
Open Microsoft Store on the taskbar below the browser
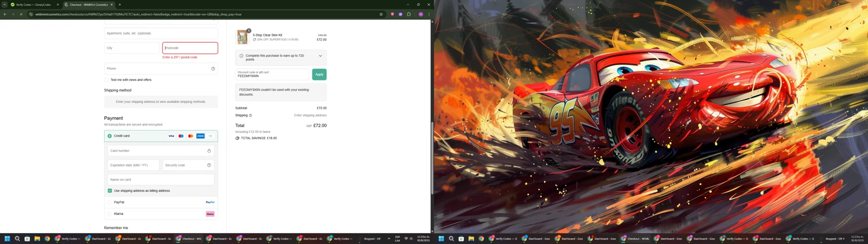click(x=27, y=238)
